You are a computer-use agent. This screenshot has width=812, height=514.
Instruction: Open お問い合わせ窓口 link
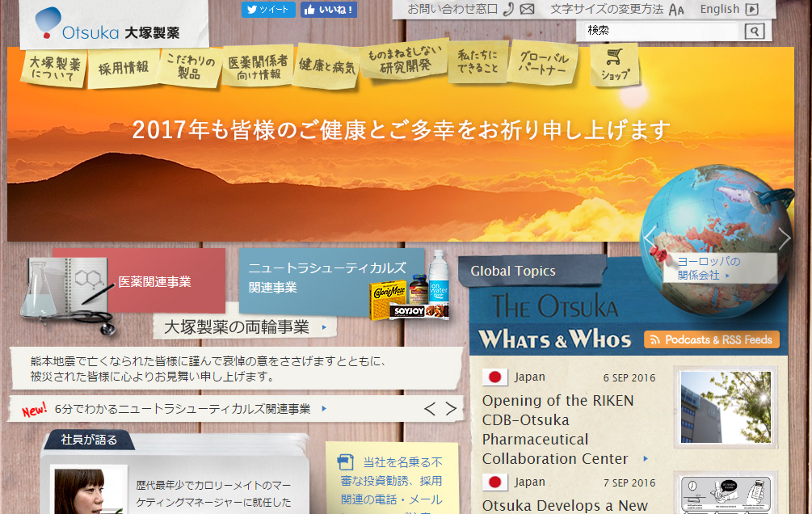click(452, 9)
